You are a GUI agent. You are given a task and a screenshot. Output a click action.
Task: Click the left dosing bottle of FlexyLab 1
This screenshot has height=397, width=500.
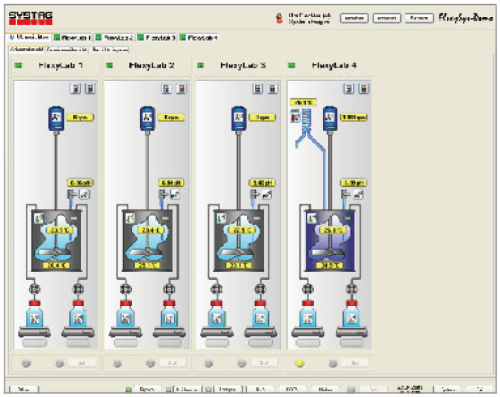pos(34,314)
